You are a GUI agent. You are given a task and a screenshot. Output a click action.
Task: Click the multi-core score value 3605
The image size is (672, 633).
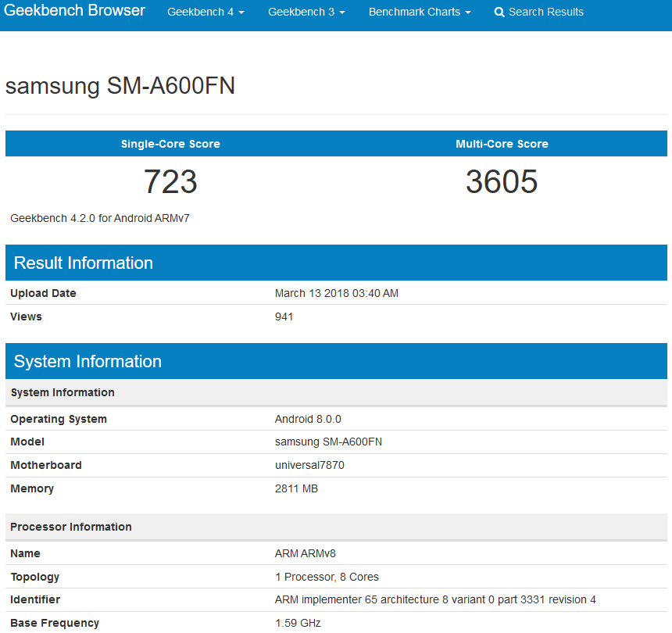pyautogui.click(x=502, y=182)
